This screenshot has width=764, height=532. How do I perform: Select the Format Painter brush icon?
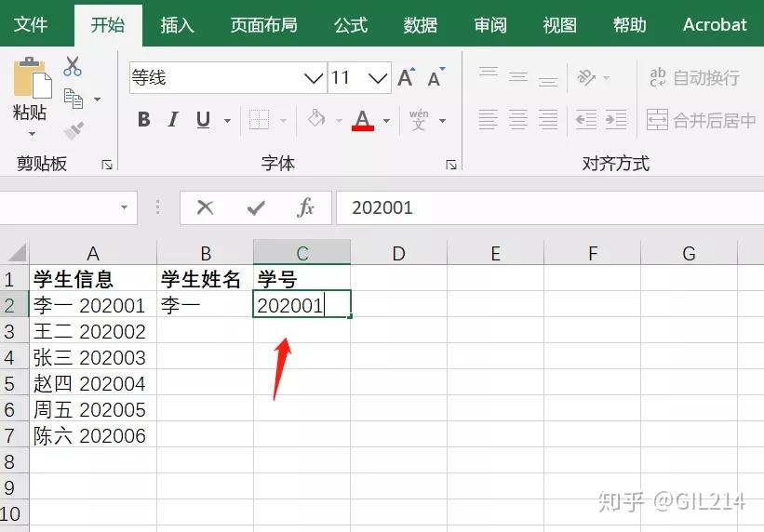pos(74,130)
